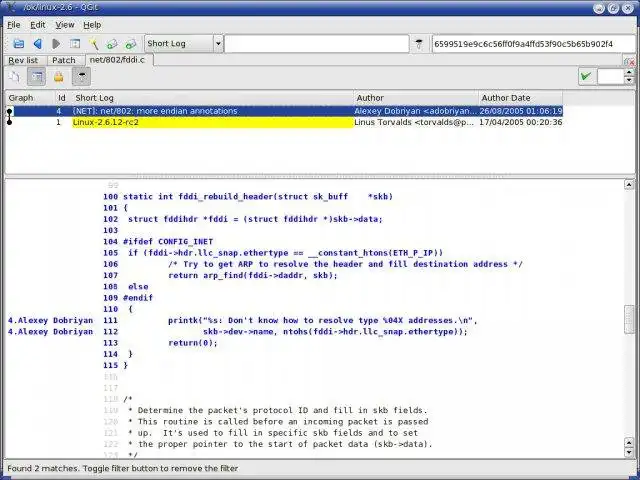Click the copy pages icon in the file toolbar
Image resolution: width=640 pixels, height=480 pixels.
click(15, 76)
